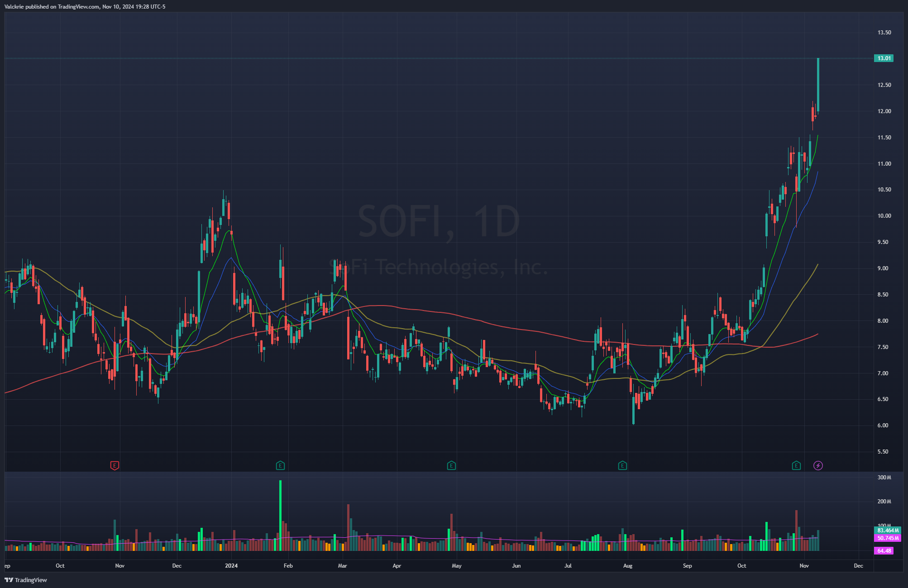The height and width of the screenshot is (588, 908).
Task: Click the 200M volume axis label
Action: pos(884,502)
